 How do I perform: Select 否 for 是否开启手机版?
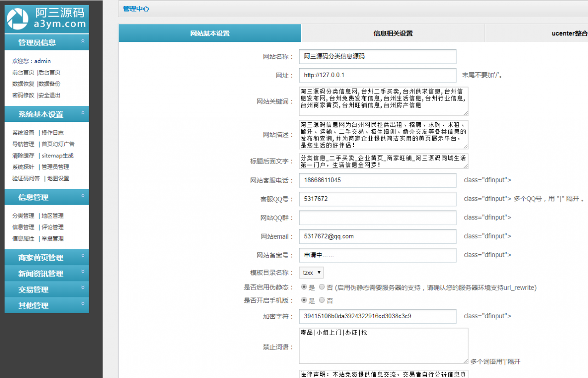click(322, 300)
